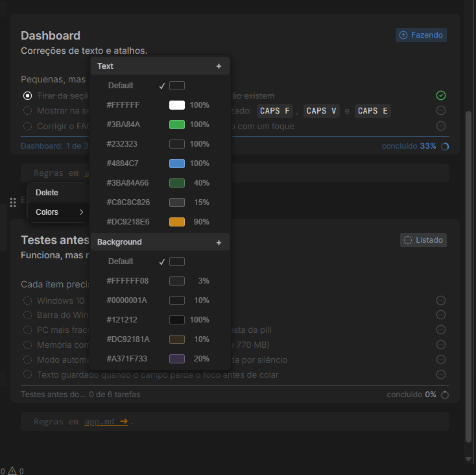Click the arrow icon after app.md

click(124, 422)
